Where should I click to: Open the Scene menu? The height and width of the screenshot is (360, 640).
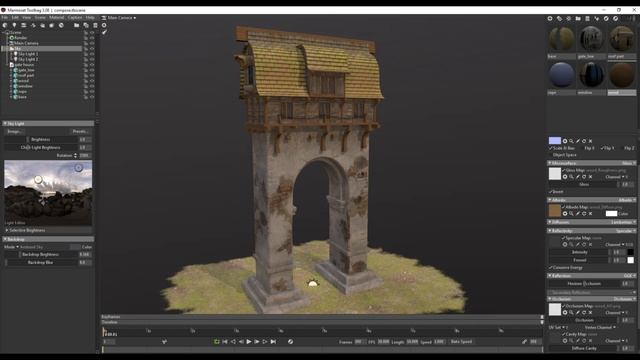point(40,18)
